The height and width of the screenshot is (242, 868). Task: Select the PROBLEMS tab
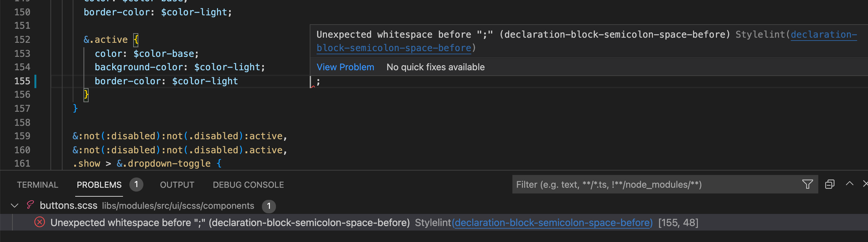pos(99,185)
